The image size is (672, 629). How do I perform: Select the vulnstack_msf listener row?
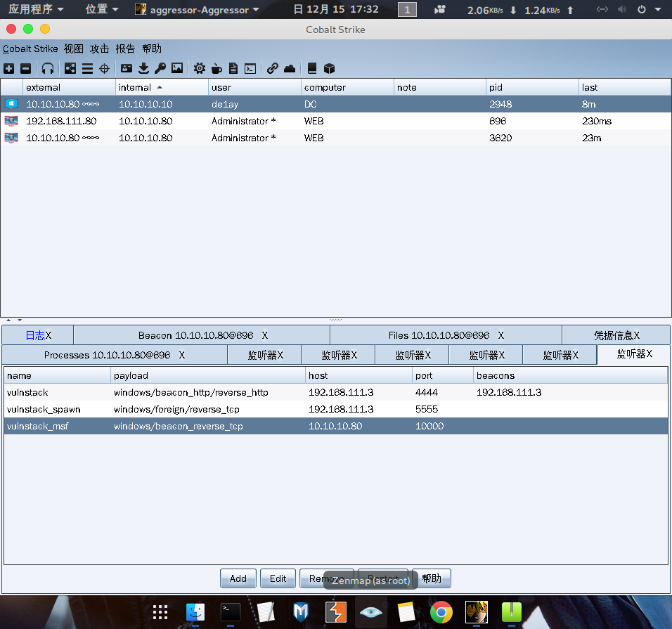coord(336,426)
